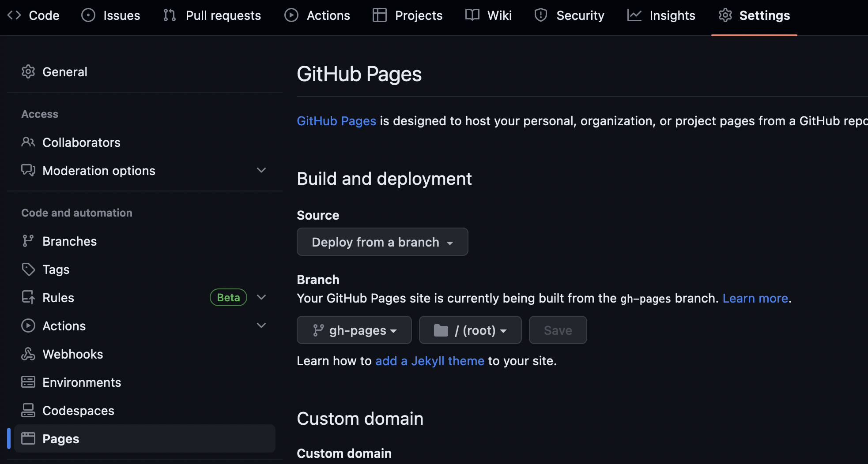The image size is (868, 464).
Task: Expand the sidebar Actions chevron
Action: tap(261, 326)
